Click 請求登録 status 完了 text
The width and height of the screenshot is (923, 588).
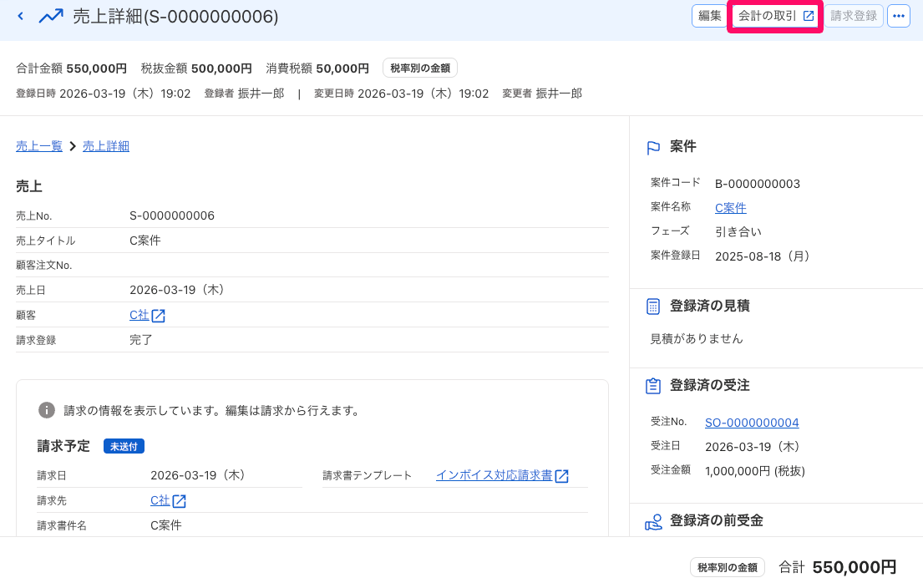tap(140, 340)
